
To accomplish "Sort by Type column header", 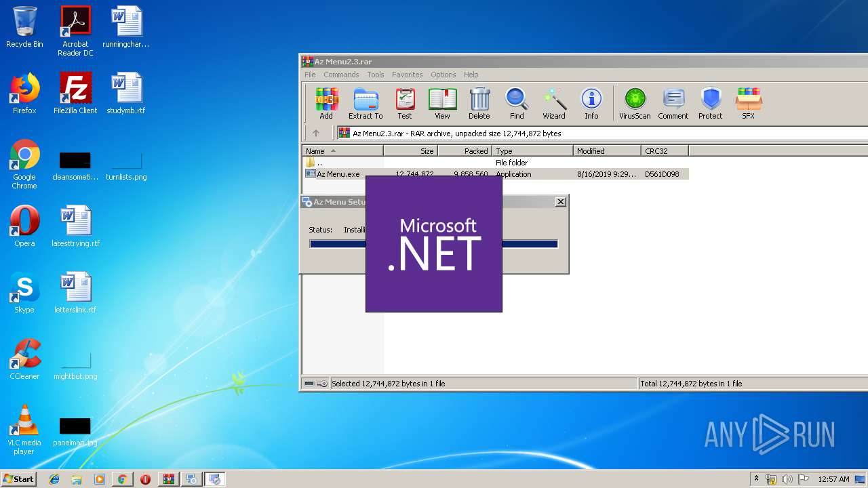I will pyautogui.click(x=533, y=151).
